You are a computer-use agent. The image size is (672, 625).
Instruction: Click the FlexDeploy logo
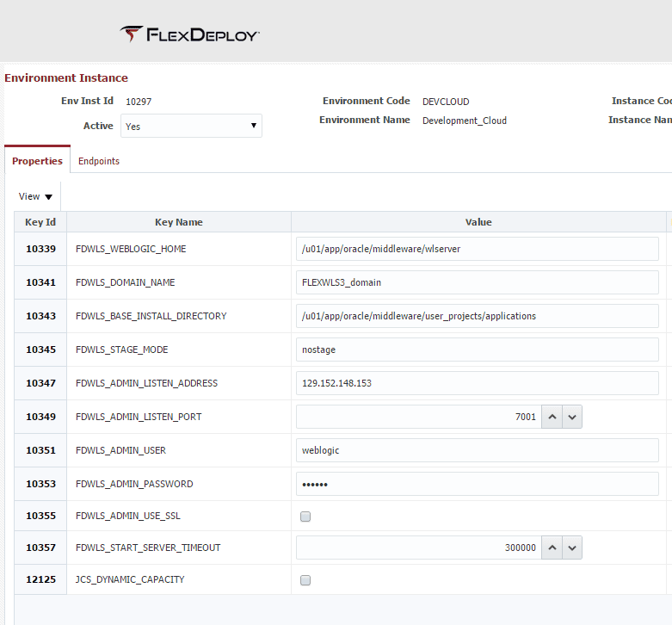point(189,34)
